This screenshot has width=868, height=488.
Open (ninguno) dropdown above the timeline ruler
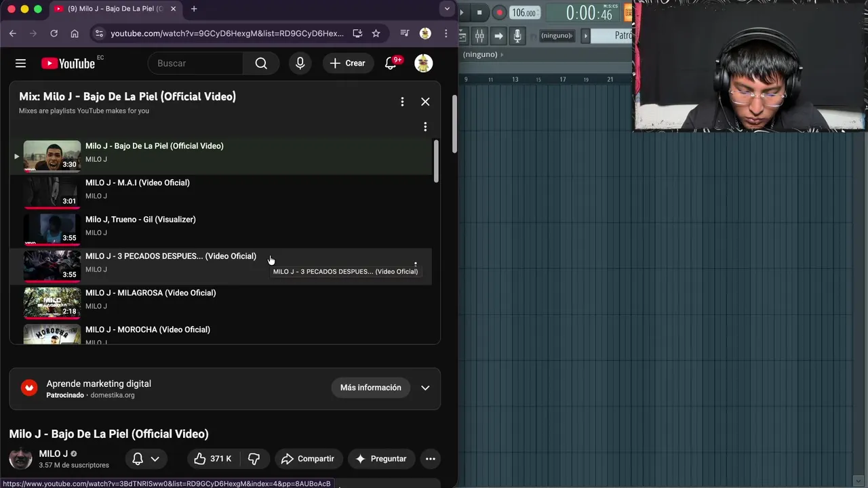[484, 54]
